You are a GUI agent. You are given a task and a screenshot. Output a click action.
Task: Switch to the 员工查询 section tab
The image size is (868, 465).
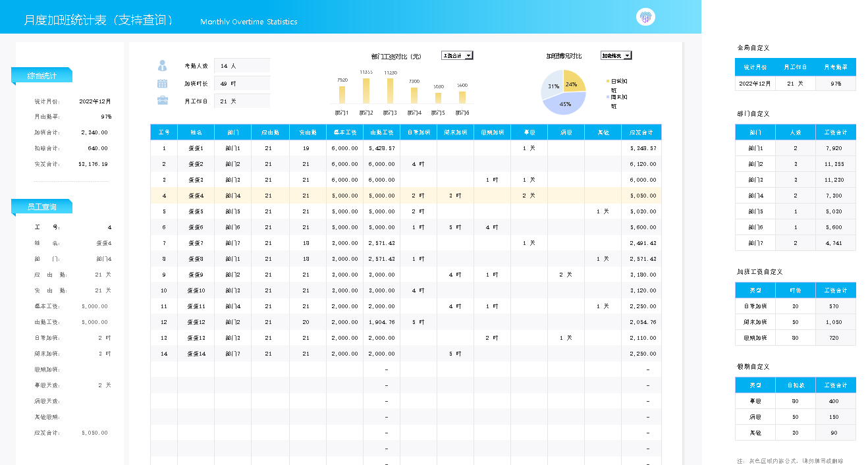pos(41,207)
